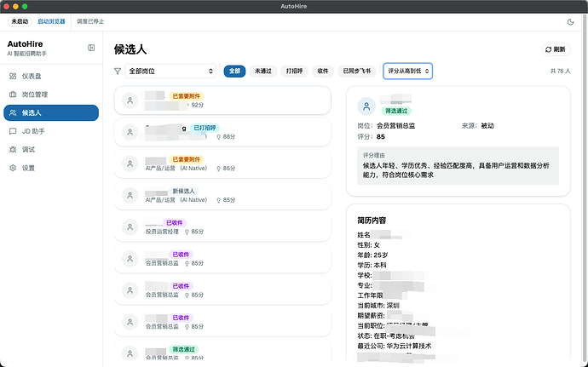Go to 仪表盘 menu item
The image size is (588, 367).
click(51, 76)
